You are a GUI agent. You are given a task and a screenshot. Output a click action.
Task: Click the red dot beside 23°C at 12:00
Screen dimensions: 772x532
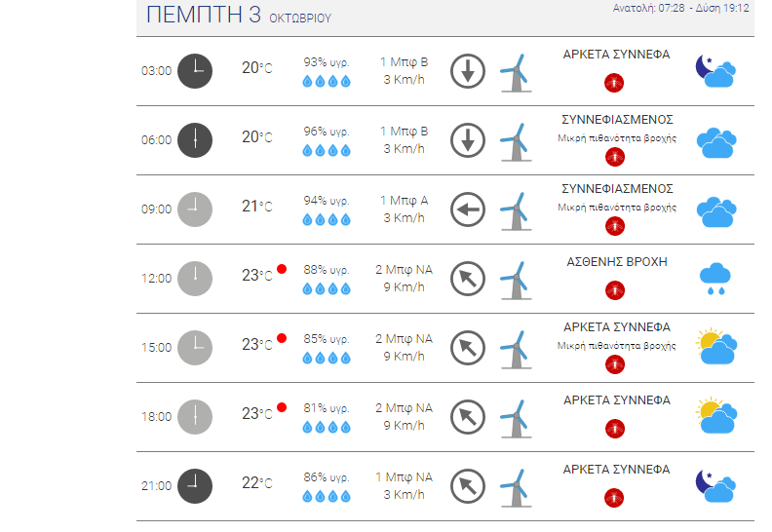[x=282, y=269]
